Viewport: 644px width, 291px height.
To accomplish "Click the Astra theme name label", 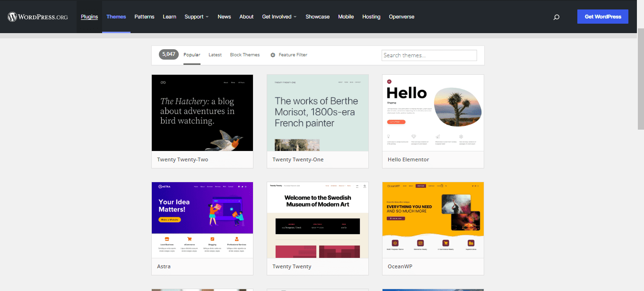I will pyautogui.click(x=164, y=266).
